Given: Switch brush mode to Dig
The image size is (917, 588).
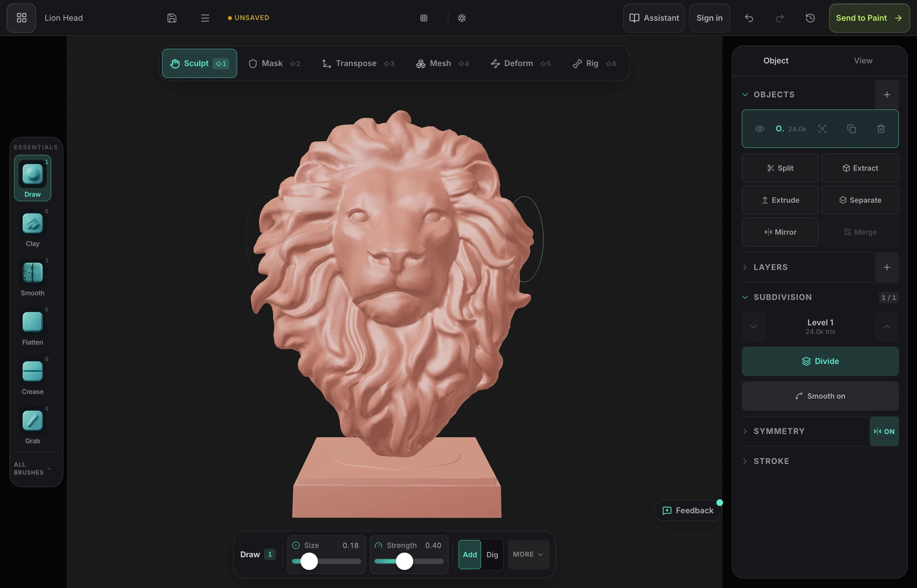Looking at the screenshot, I should click(x=492, y=555).
